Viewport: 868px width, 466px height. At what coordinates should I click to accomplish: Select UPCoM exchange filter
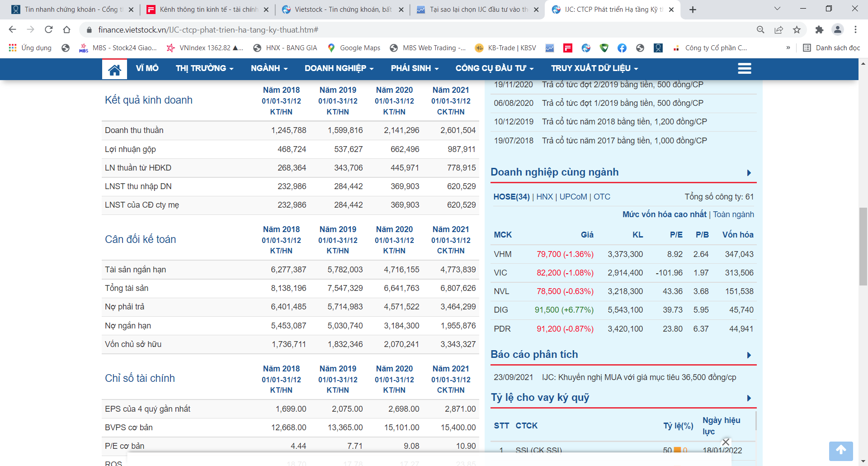tap(573, 197)
